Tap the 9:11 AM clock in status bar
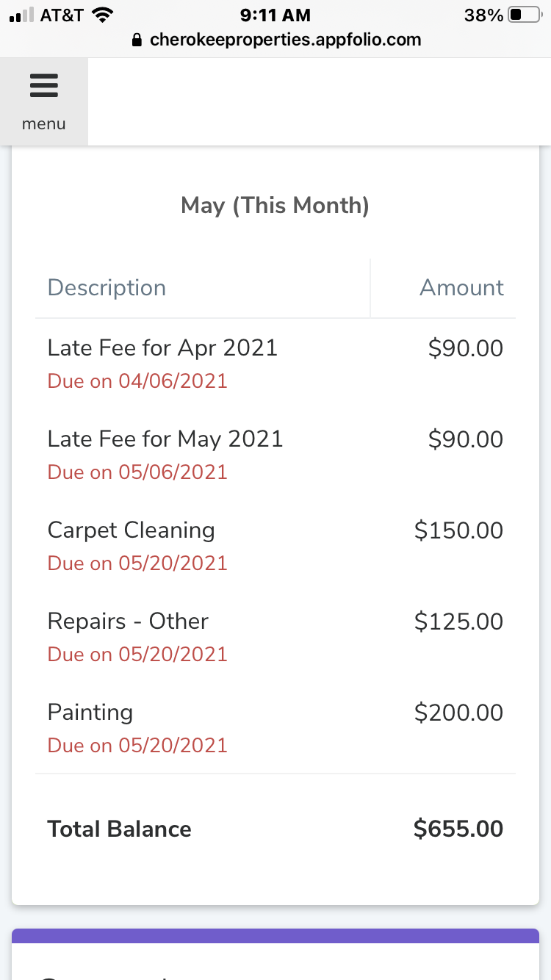Screen dimensions: 551x980 coord(275,15)
